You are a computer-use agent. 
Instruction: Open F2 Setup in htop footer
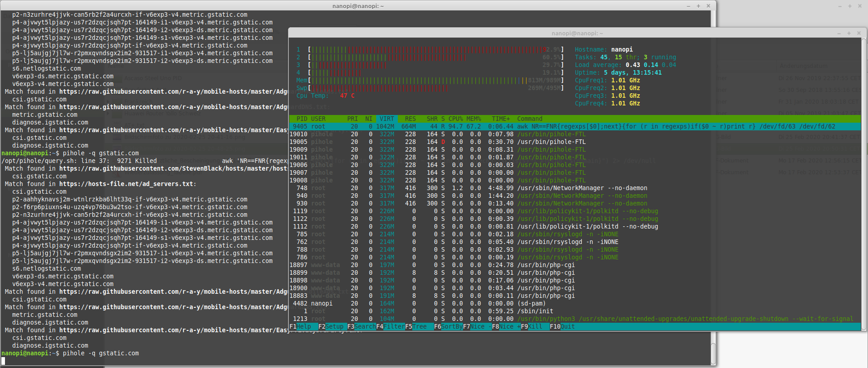(x=331, y=326)
